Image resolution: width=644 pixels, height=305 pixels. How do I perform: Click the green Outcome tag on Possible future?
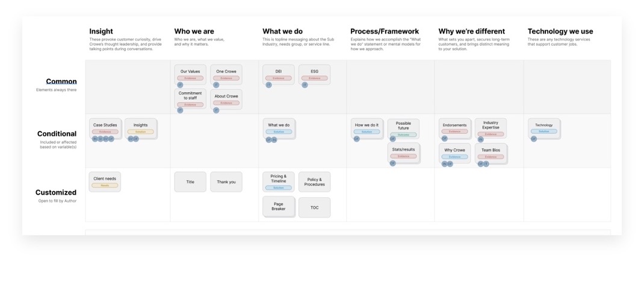pos(403,134)
